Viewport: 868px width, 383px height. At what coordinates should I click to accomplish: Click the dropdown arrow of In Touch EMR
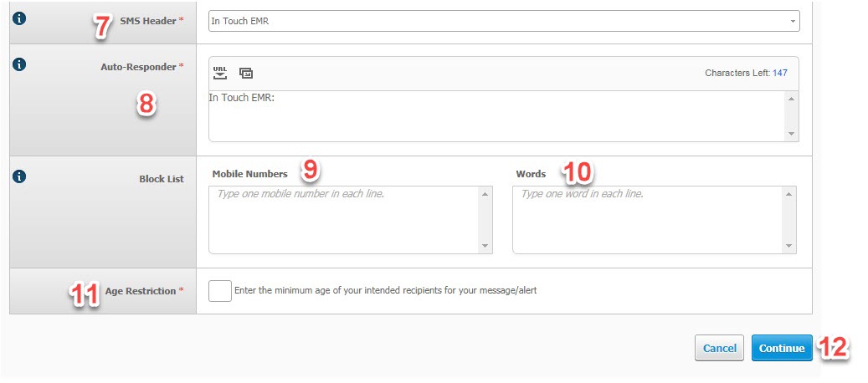point(793,22)
